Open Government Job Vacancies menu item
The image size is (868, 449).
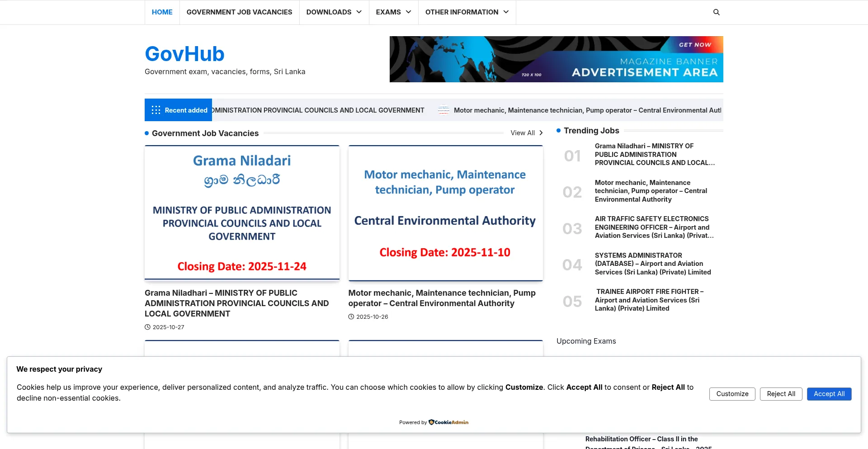pos(239,12)
